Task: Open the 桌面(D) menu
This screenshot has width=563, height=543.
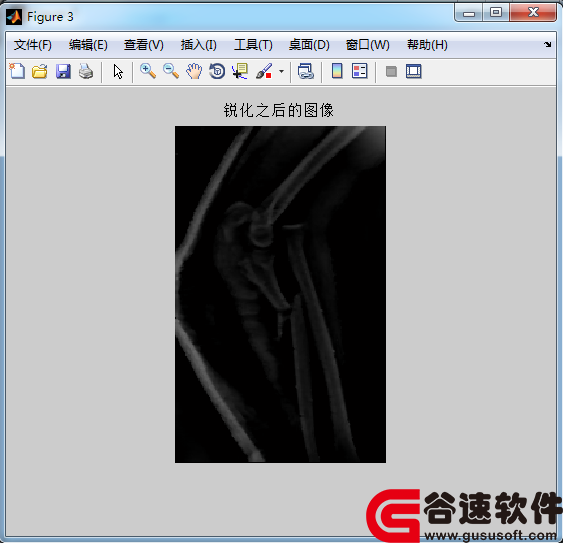Action: pos(309,45)
